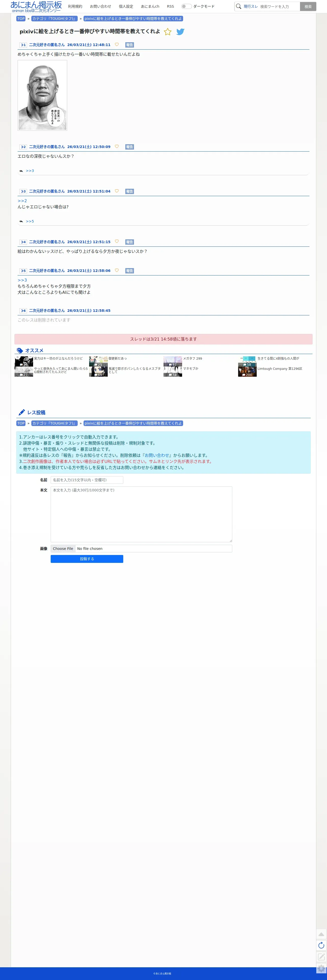
Task: Click post number ≫1 anchor
Action: [x=23, y=45]
